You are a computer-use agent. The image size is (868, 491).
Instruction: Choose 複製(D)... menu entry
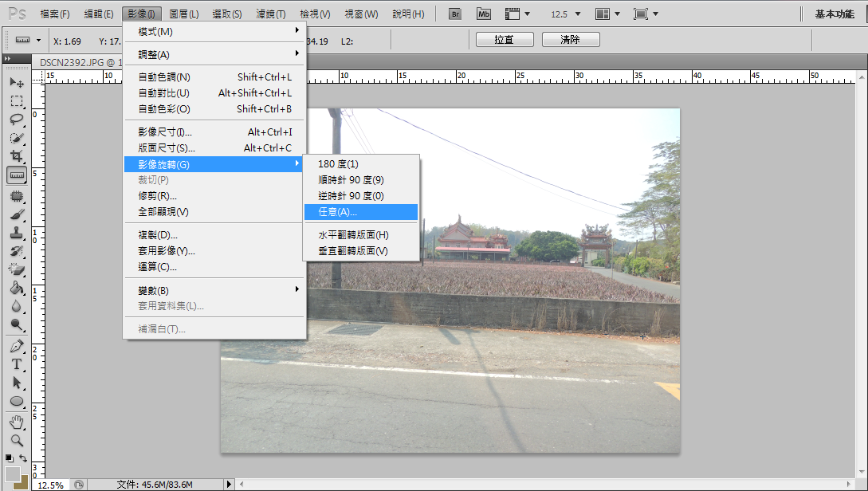click(214, 234)
